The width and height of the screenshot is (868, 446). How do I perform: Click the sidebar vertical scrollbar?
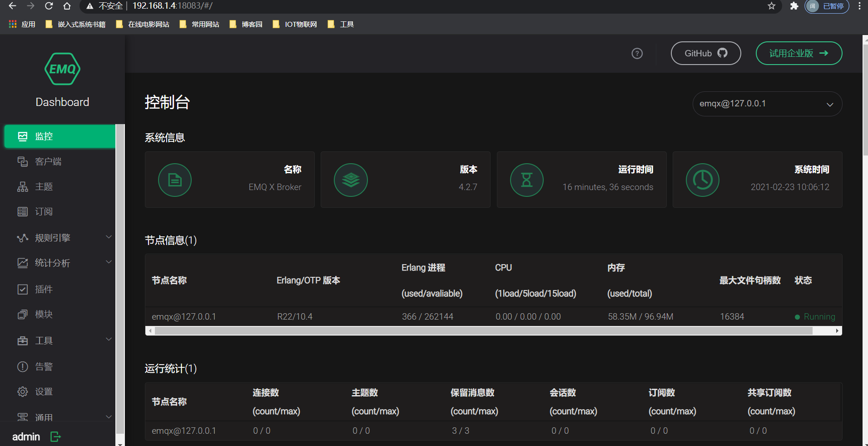pyautogui.click(x=120, y=278)
